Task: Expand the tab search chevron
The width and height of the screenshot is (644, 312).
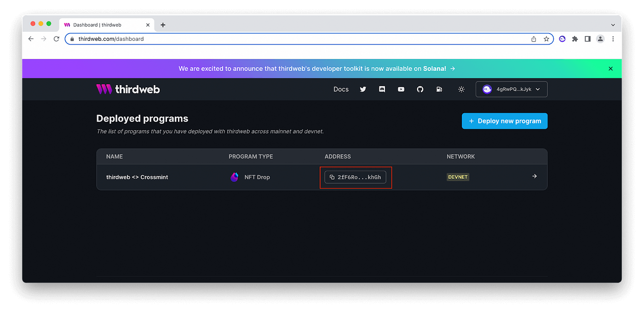Action: (x=613, y=25)
